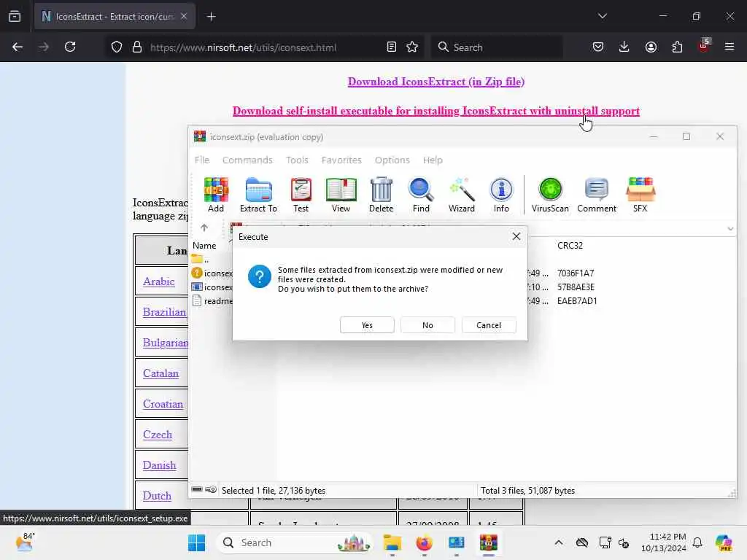747x560 pixels.
Task: Run the Test archive tool
Action: pos(301,194)
